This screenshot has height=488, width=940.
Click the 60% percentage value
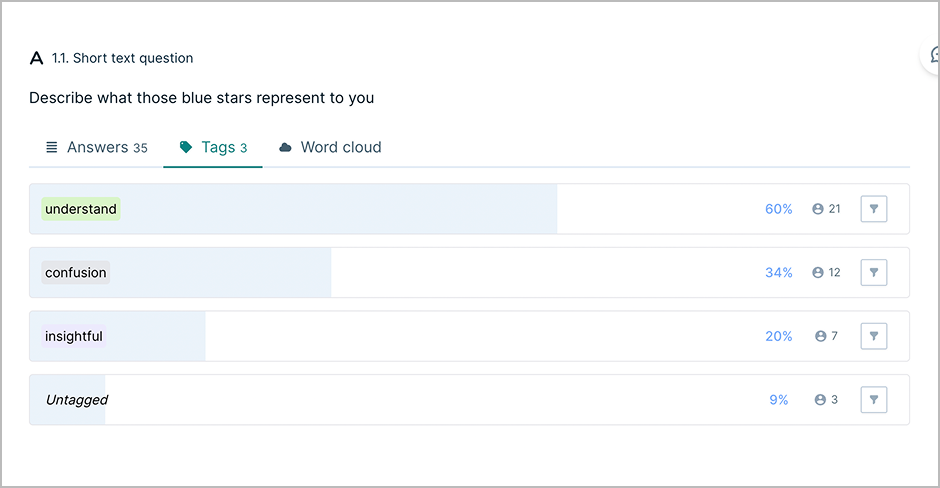coord(778,209)
